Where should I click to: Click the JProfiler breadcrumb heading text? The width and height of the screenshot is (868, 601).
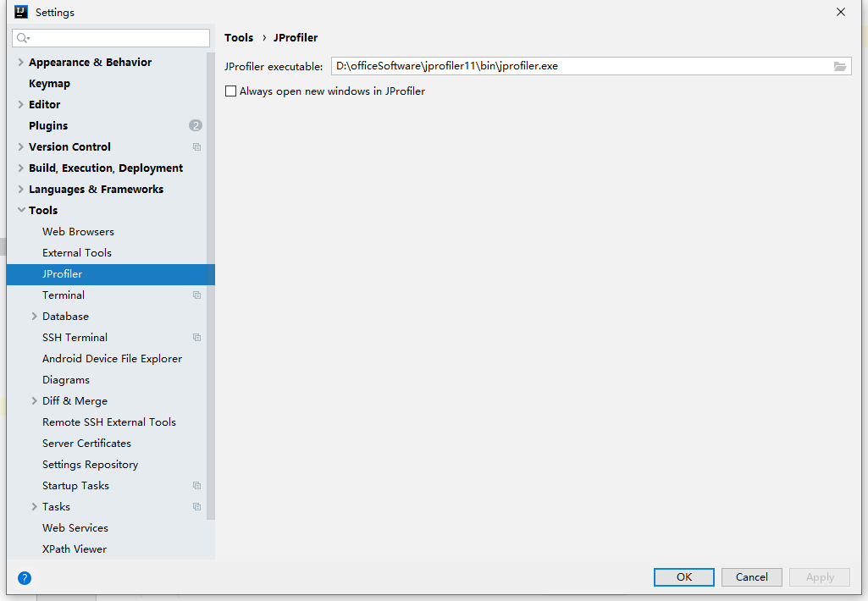296,37
